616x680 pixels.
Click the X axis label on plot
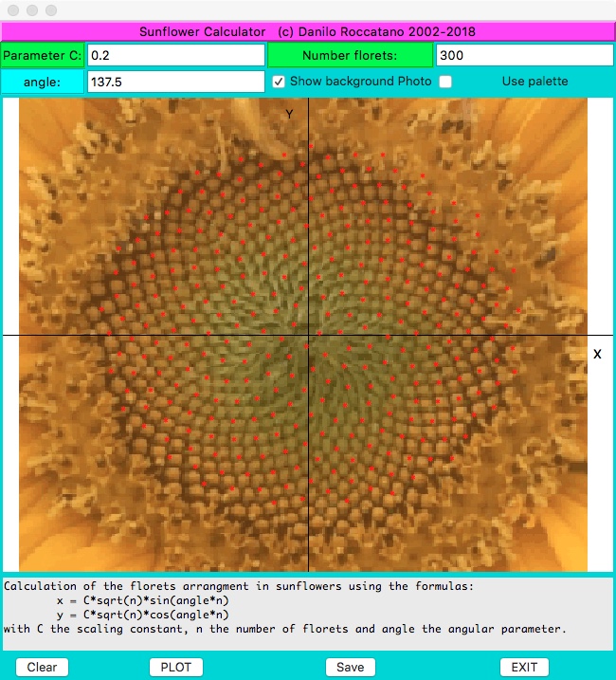[x=597, y=354]
